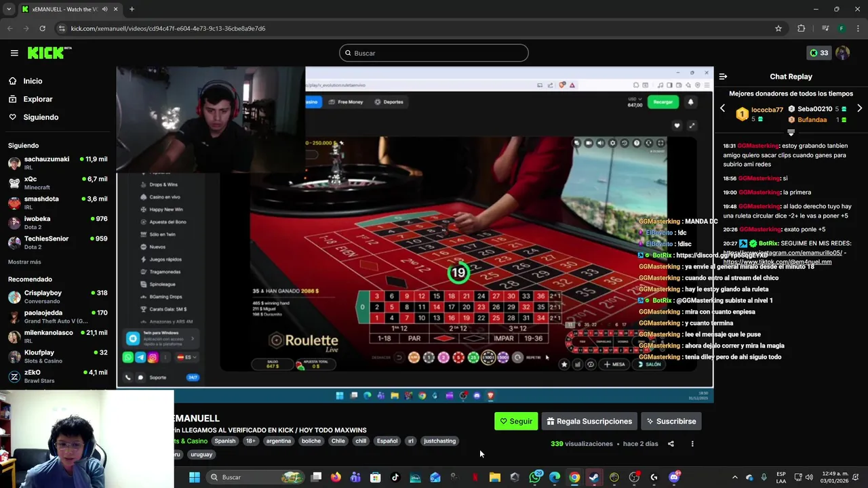
Task: View site information in address bar
Action: tap(62, 28)
